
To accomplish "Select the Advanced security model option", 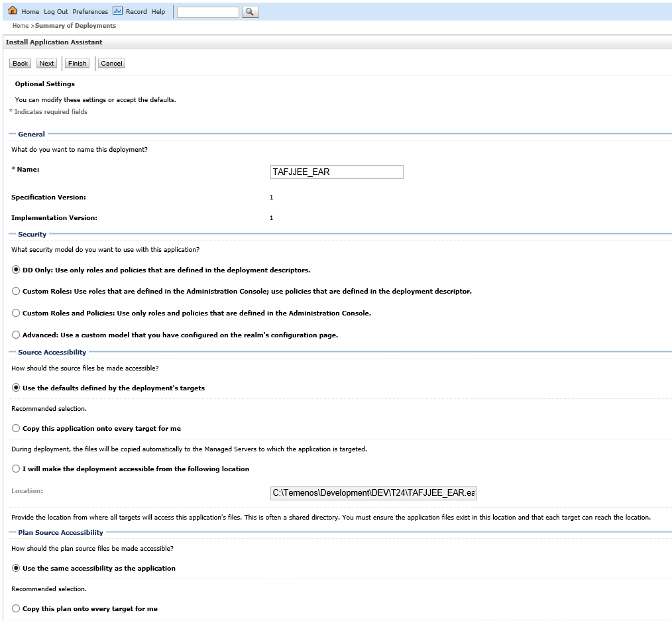I will pyautogui.click(x=17, y=335).
